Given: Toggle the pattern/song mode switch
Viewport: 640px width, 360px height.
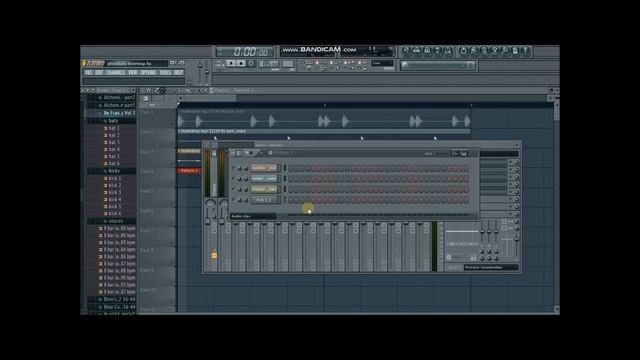Looking at the screenshot, I should 219,63.
